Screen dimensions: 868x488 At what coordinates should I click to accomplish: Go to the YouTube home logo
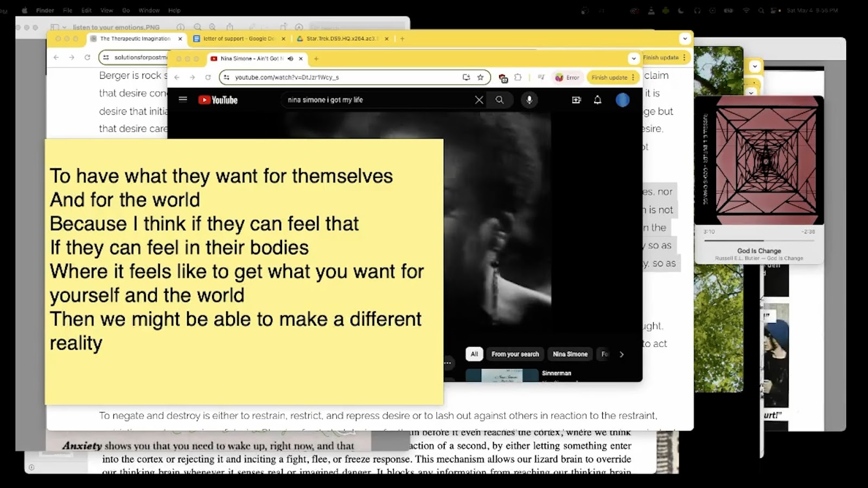point(218,100)
